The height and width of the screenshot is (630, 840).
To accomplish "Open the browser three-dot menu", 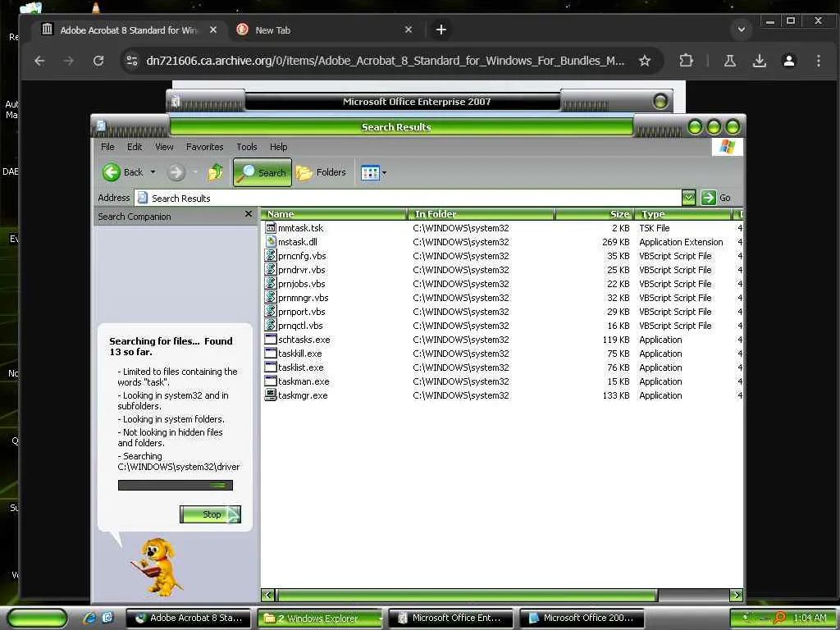I will [x=818, y=61].
